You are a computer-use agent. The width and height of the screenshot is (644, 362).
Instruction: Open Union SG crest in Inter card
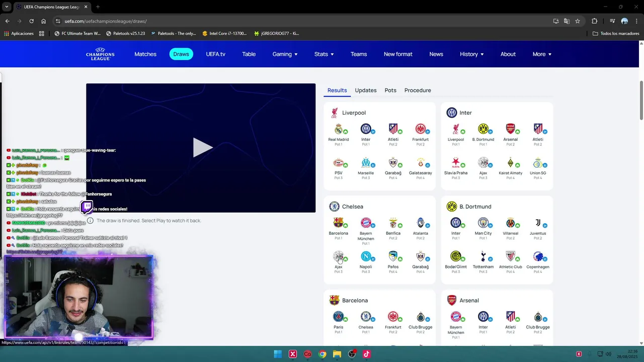537,162
